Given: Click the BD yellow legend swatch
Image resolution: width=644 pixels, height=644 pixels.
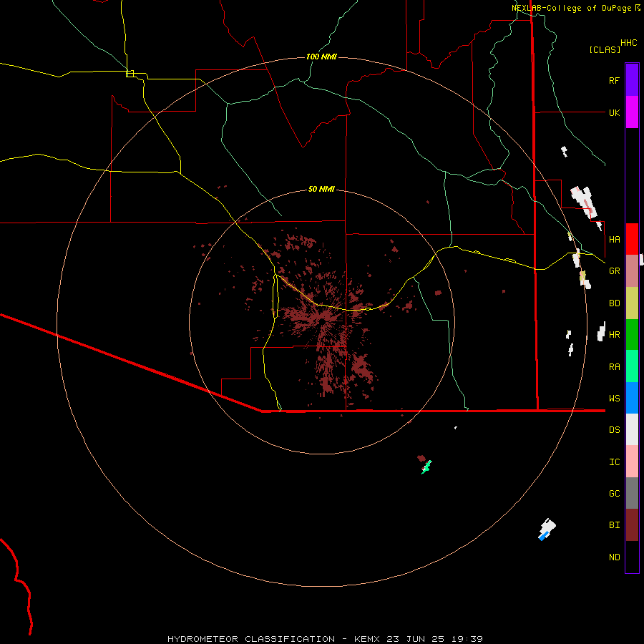Looking at the screenshot, I should click(x=632, y=303).
